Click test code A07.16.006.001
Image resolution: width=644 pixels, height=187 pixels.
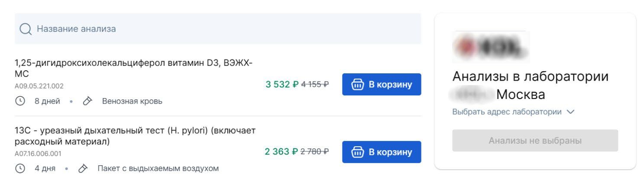[x=39, y=154]
